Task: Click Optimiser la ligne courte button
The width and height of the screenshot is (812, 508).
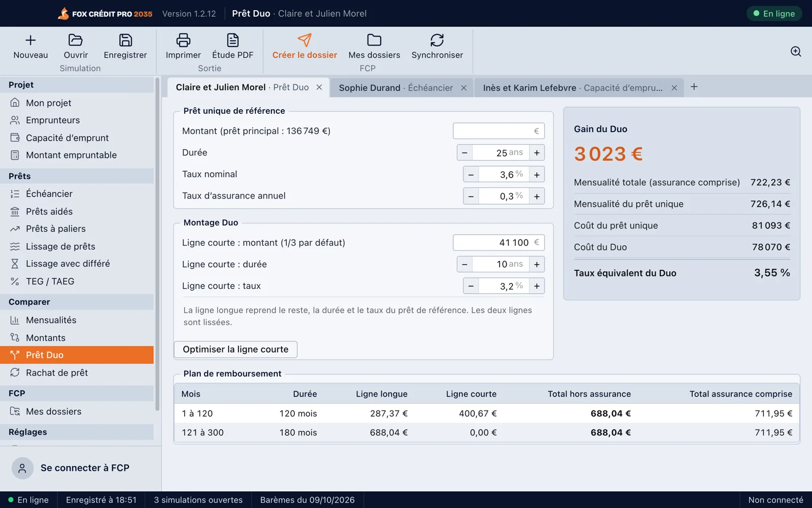Action: click(235, 350)
